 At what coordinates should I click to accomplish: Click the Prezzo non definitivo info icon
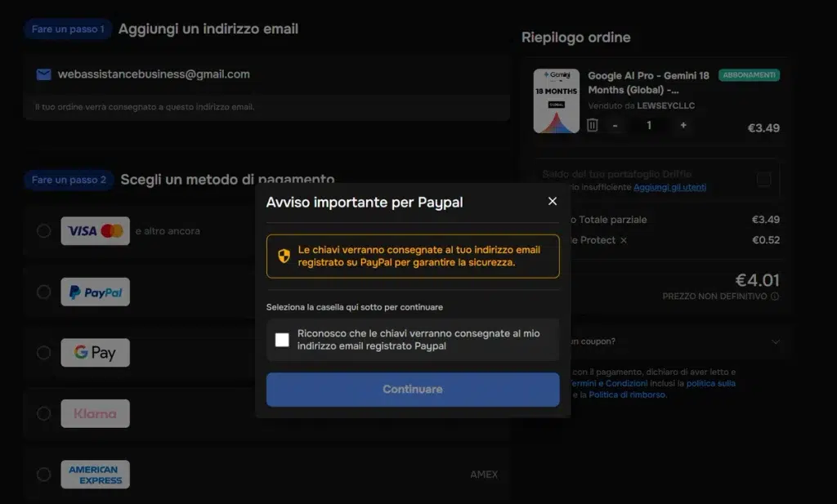pyautogui.click(x=775, y=296)
